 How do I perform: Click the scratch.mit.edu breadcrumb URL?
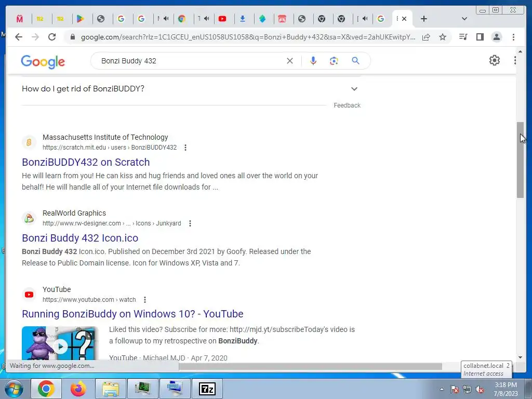110,148
